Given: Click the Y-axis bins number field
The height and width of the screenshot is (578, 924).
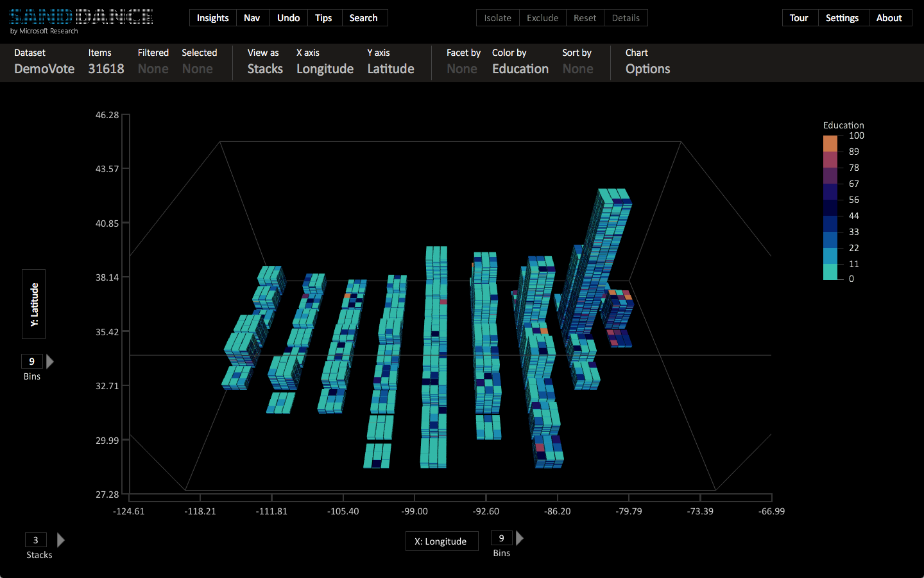Looking at the screenshot, I should pos(32,362).
